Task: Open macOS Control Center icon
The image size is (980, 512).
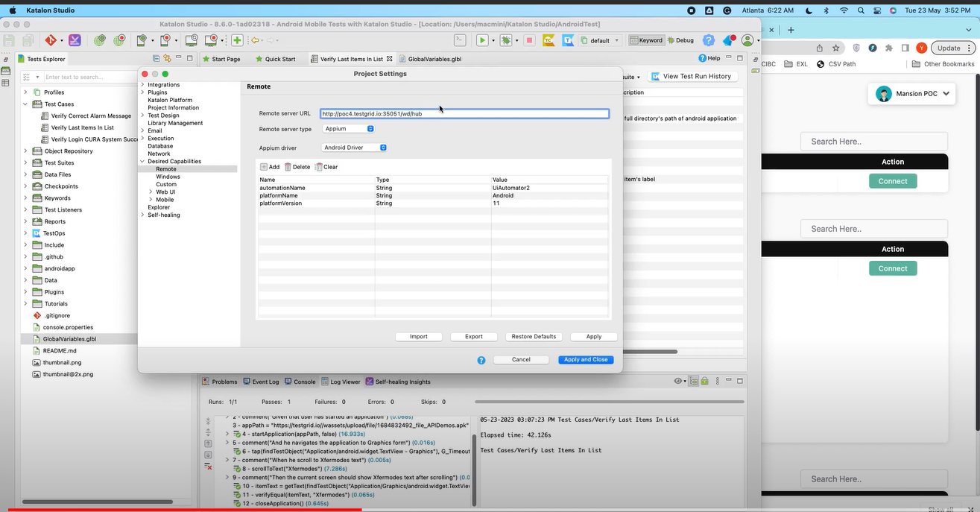Action: click(x=877, y=11)
